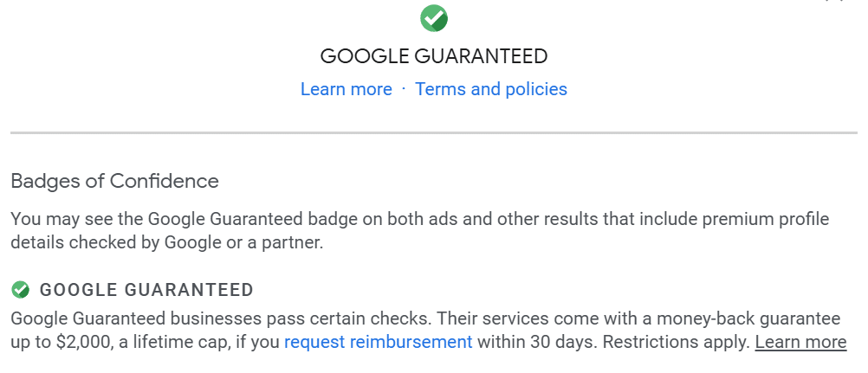The height and width of the screenshot is (373, 868).
Task: Click the Badges of Confidence heading
Action: [114, 182]
